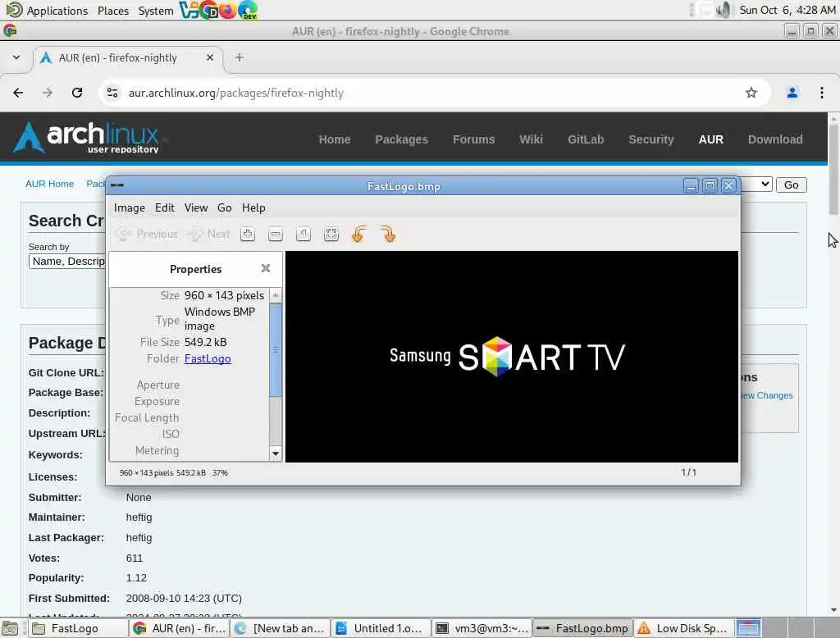840x638 pixels.
Task: Open the Help menu in viewer
Action: pyautogui.click(x=253, y=207)
